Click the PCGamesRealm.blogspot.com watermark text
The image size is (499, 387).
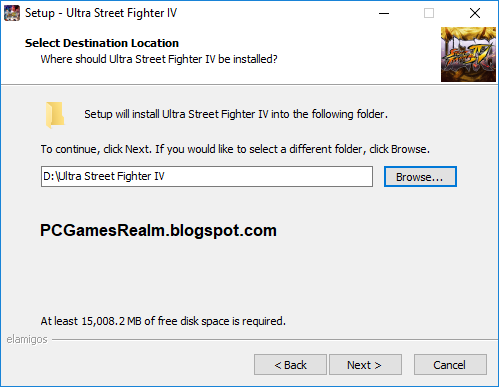(158, 230)
